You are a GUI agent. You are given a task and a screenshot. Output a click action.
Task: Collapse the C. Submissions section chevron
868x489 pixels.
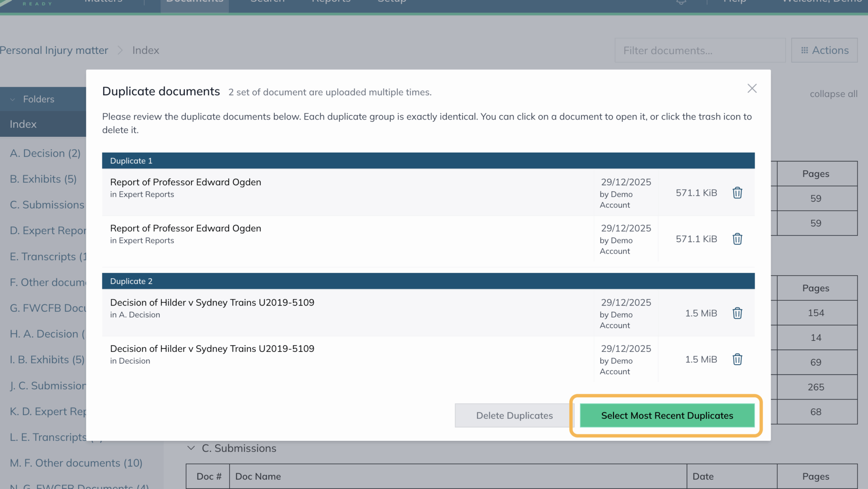tap(191, 448)
